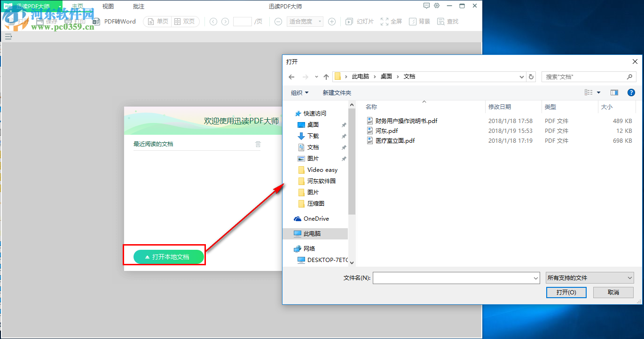Open the 迅读PDF大师 app menu arrow
The image size is (644, 339).
(x=60, y=7)
